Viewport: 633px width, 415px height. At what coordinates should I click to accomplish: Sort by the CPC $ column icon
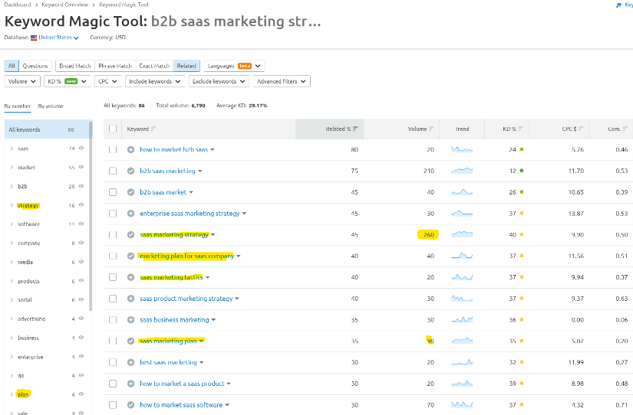(x=581, y=129)
